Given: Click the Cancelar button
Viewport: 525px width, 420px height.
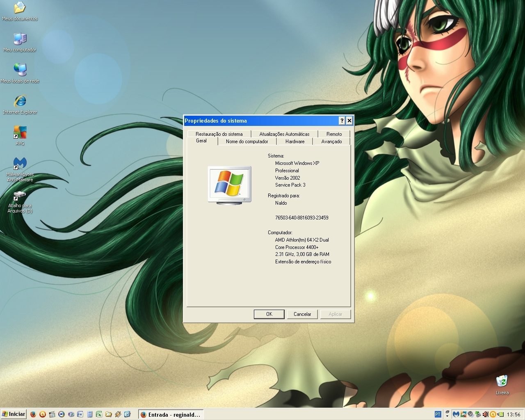Looking at the screenshot, I should pos(302,314).
